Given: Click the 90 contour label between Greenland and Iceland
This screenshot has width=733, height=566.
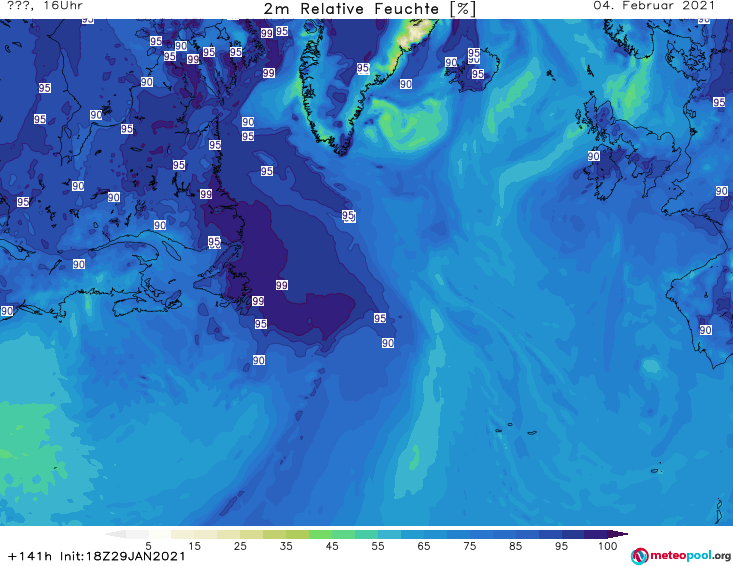Looking at the screenshot, I should point(406,84).
